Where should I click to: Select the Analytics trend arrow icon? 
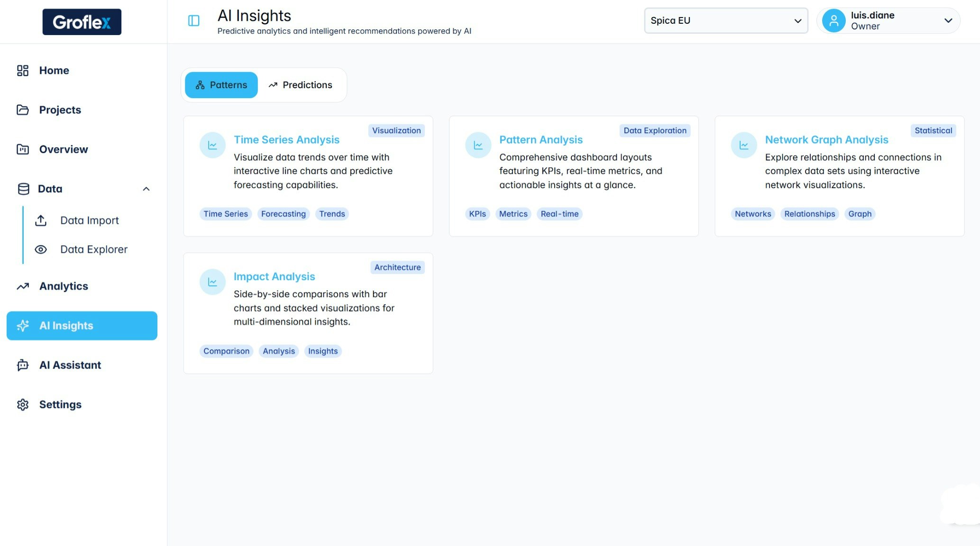coord(22,286)
